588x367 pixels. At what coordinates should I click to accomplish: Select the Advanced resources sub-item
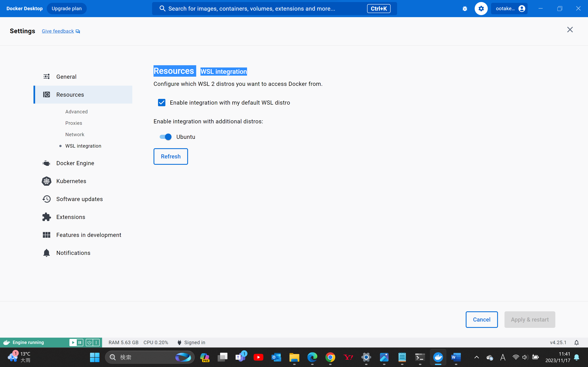pos(76,112)
